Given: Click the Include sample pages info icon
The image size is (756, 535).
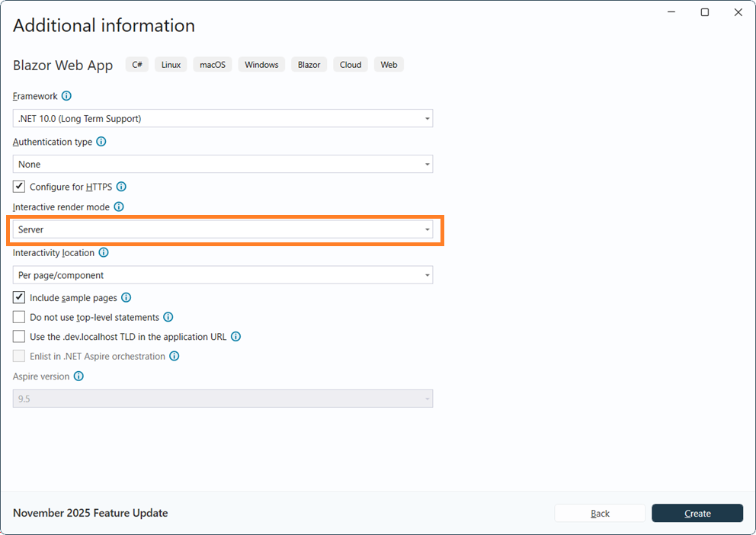Looking at the screenshot, I should click(127, 297).
